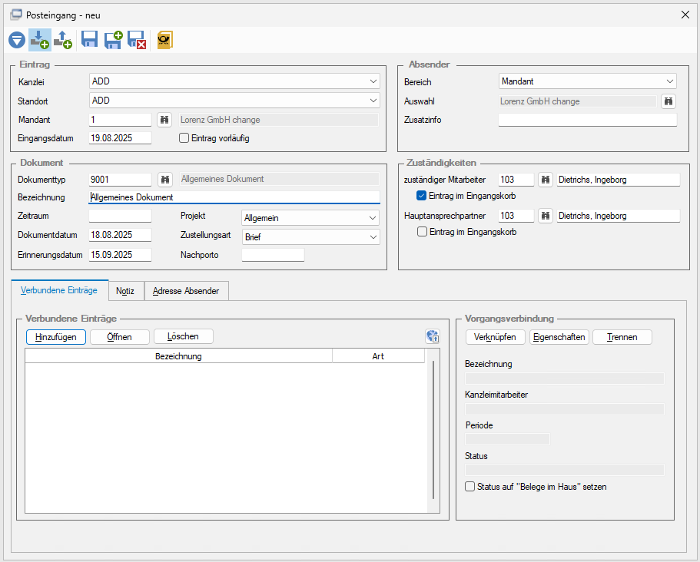The image size is (700, 562).
Task: Click the Verbundene Einträge list scrollbar
Action: point(433,431)
